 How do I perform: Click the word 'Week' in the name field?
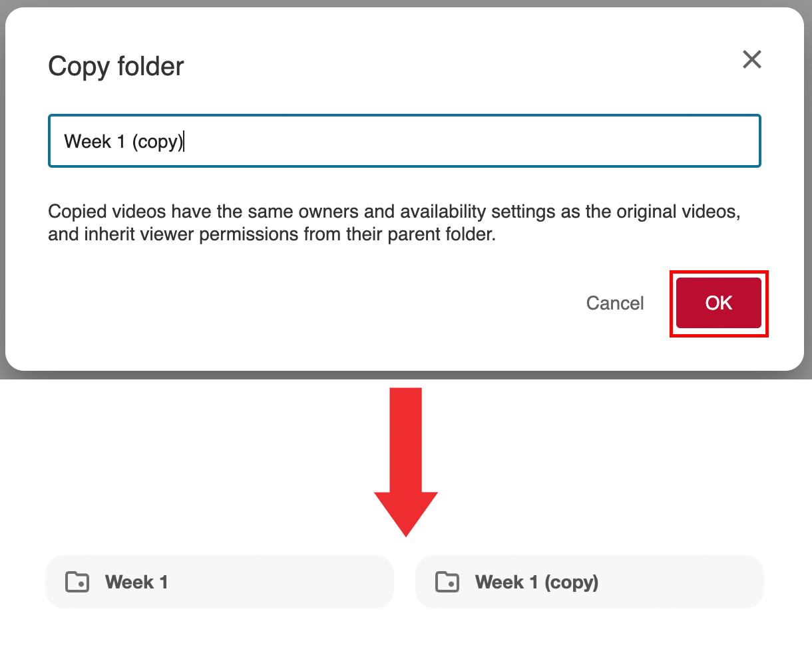[87, 142]
